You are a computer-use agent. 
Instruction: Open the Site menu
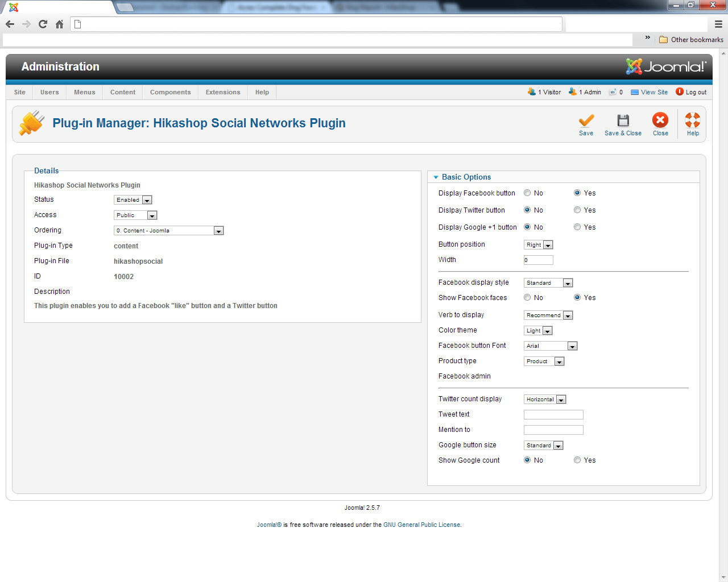pyautogui.click(x=20, y=92)
